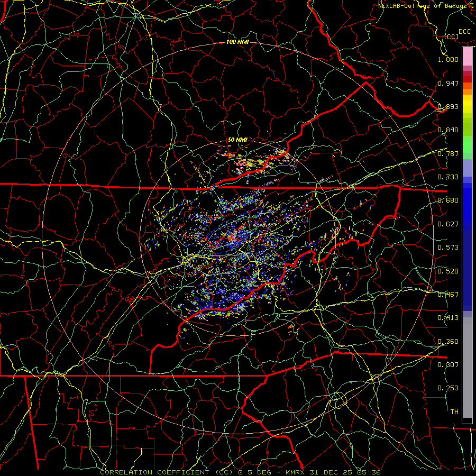The width and height of the screenshot is (476, 476).
Task: Click the 100 NMI range ring label
Action: tap(237, 42)
